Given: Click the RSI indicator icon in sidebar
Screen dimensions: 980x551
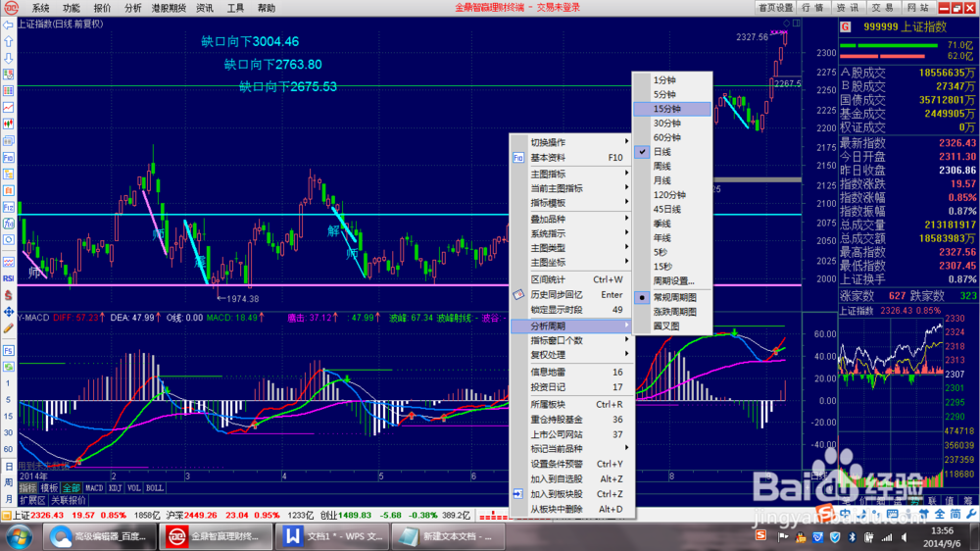Looking at the screenshot, I should pyautogui.click(x=8, y=279).
